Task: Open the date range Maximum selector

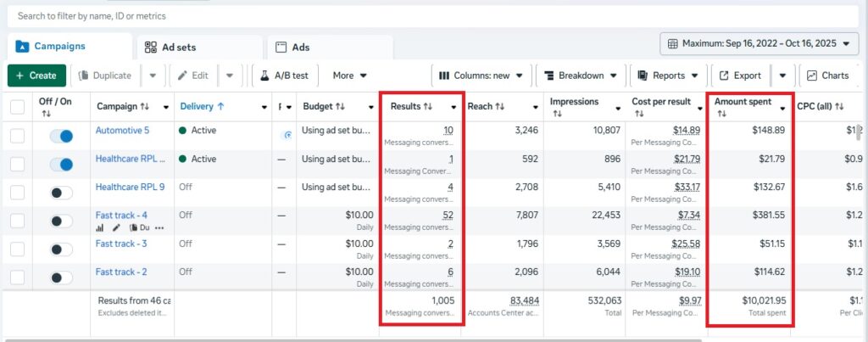Action: [x=759, y=43]
